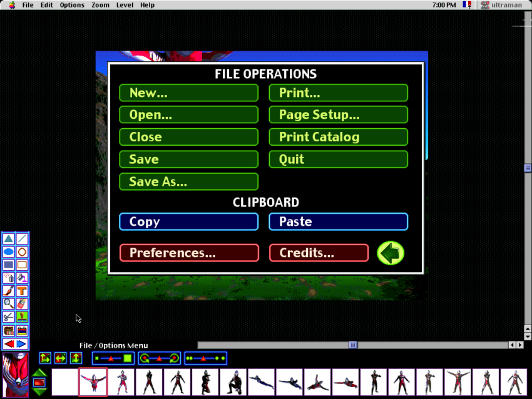Select the paint bucket fill tool
532x399 pixels.
click(x=22, y=278)
